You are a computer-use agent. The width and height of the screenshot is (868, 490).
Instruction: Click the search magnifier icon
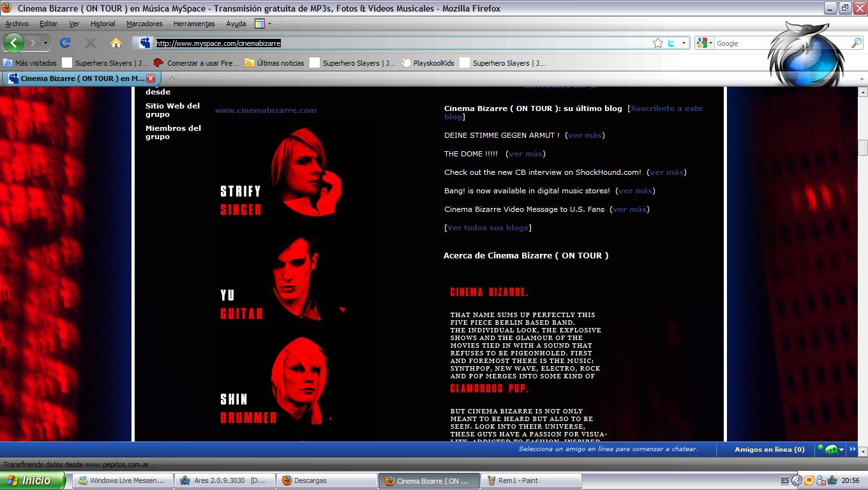pyautogui.click(x=857, y=43)
